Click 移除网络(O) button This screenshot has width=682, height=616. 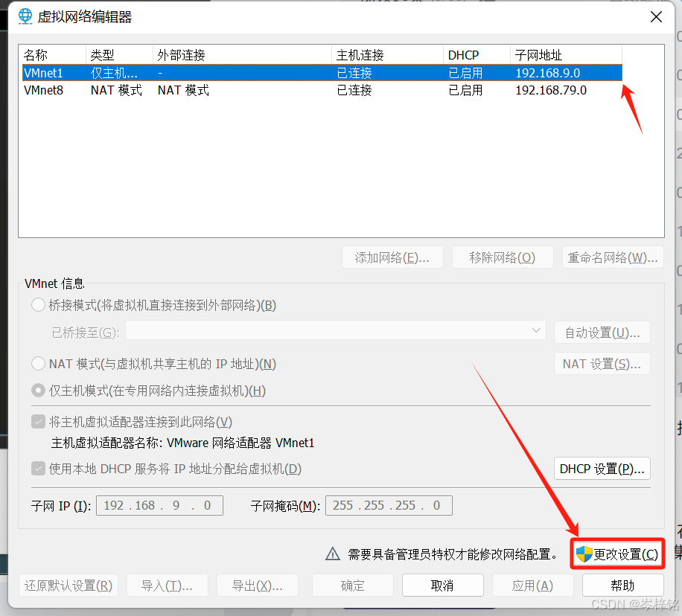point(503,257)
